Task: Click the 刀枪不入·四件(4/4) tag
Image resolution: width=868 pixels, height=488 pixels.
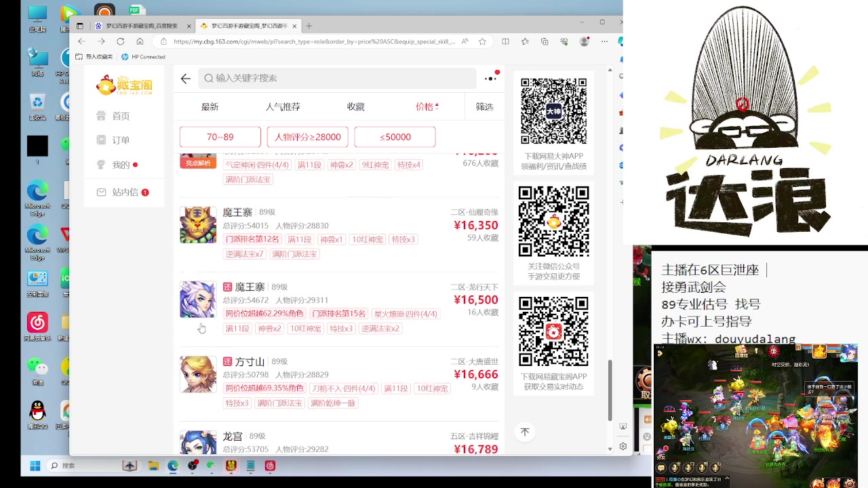Action: (344, 388)
